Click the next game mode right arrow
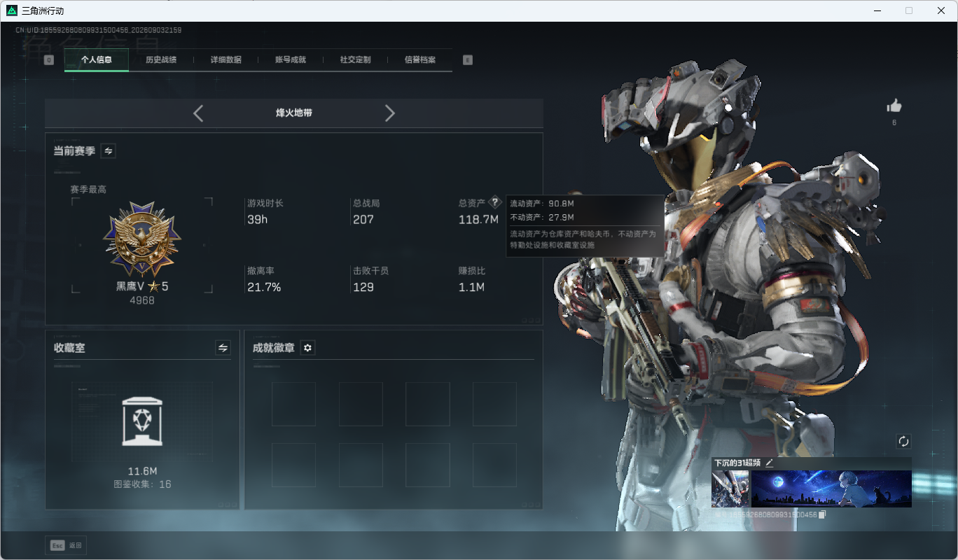The width and height of the screenshot is (958, 560). point(390,113)
